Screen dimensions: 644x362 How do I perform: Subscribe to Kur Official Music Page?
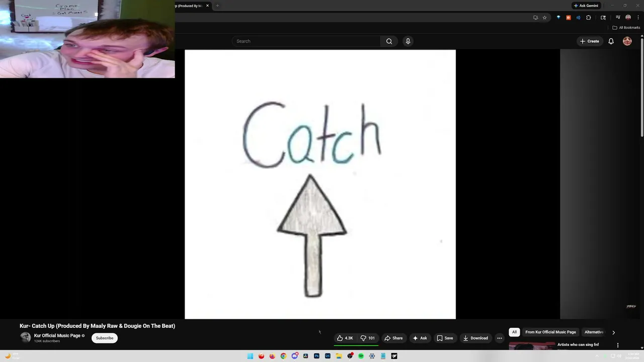click(105, 338)
